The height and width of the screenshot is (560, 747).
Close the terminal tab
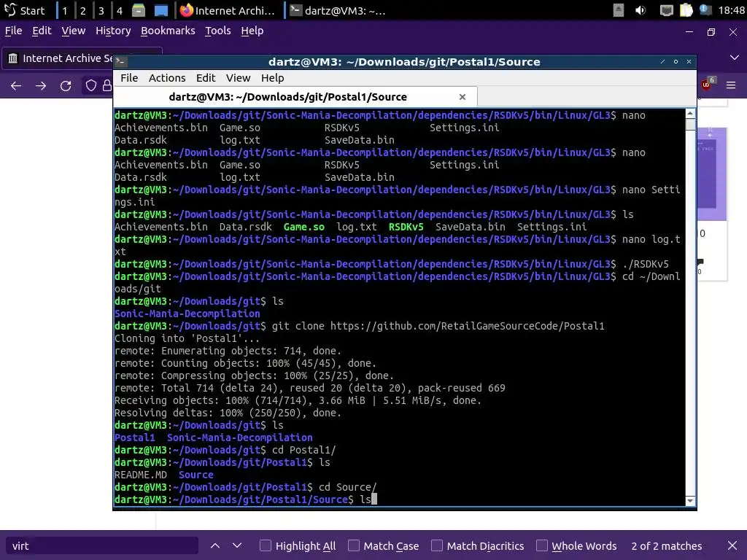[462, 97]
